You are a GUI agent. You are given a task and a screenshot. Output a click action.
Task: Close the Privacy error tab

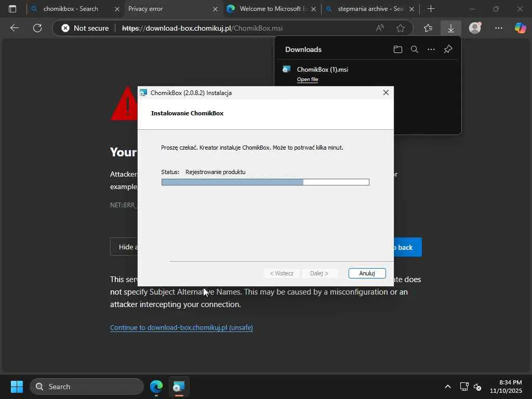pyautogui.click(x=215, y=9)
